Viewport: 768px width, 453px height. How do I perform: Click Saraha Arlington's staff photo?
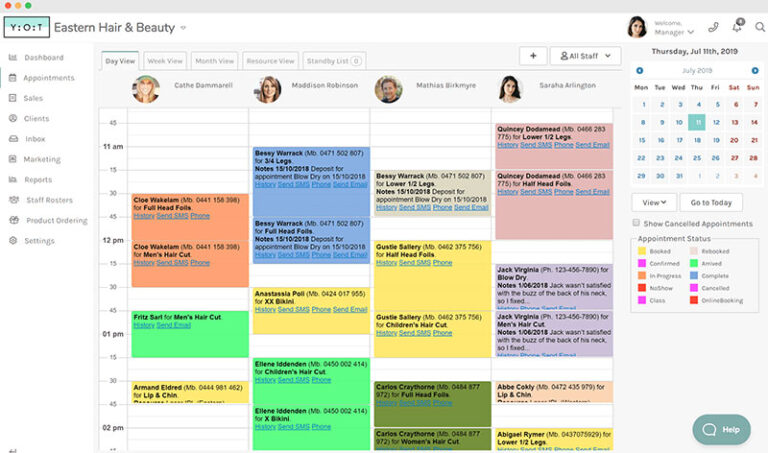pyautogui.click(x=510, y=89)
